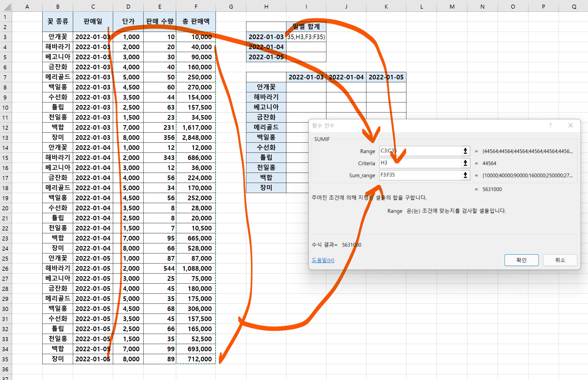This screenshot has width=588, height=380.
Task: Click the 일별 합계 header cell
Action: (306, 27)
